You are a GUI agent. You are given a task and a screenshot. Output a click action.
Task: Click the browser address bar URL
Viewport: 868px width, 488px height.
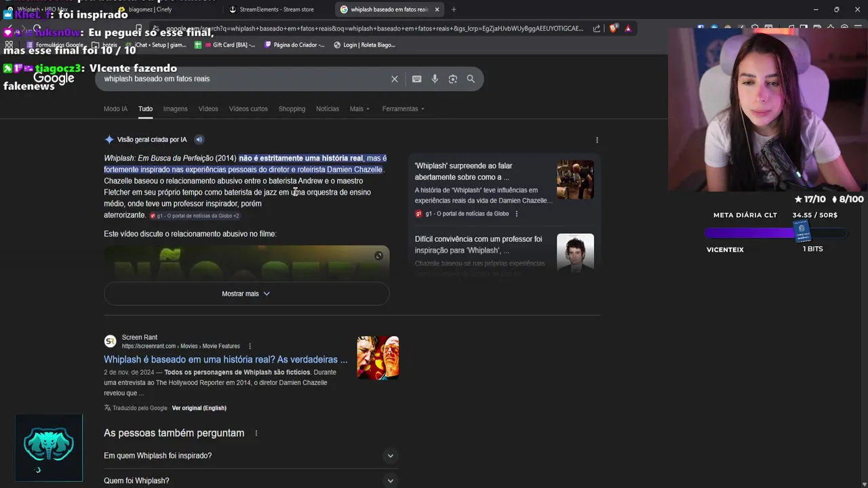click(375, 28)
